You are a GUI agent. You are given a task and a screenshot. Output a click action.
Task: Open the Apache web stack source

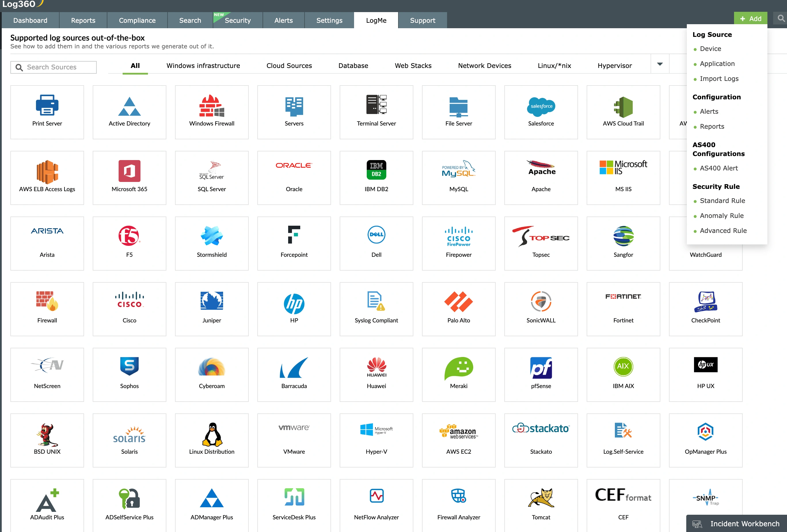pyautogui.click(x=541, y=178)
